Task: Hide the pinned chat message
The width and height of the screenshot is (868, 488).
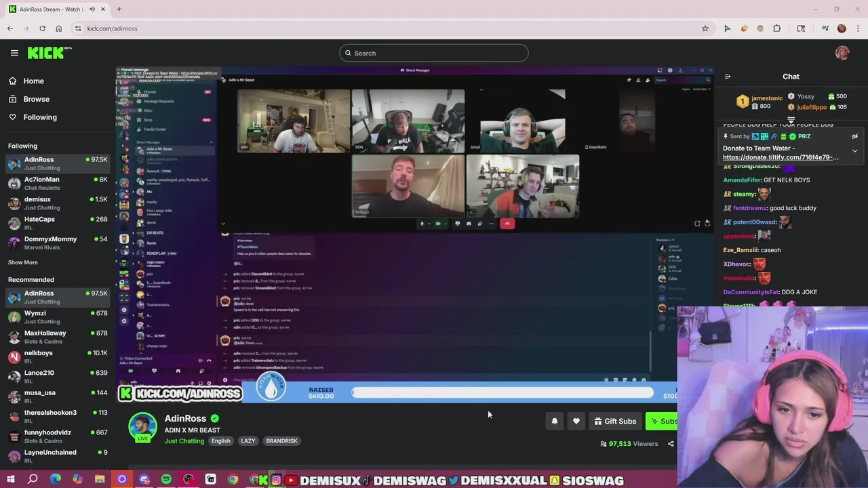Action: click(854, 136)
